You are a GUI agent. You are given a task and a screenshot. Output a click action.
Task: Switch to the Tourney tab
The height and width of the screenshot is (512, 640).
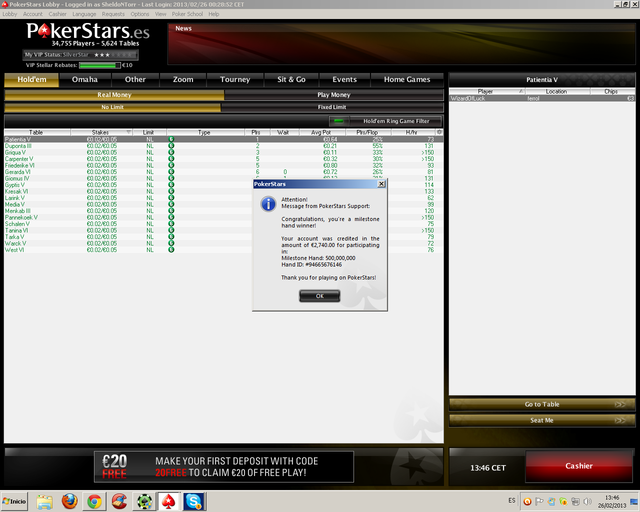click(235, 80)
